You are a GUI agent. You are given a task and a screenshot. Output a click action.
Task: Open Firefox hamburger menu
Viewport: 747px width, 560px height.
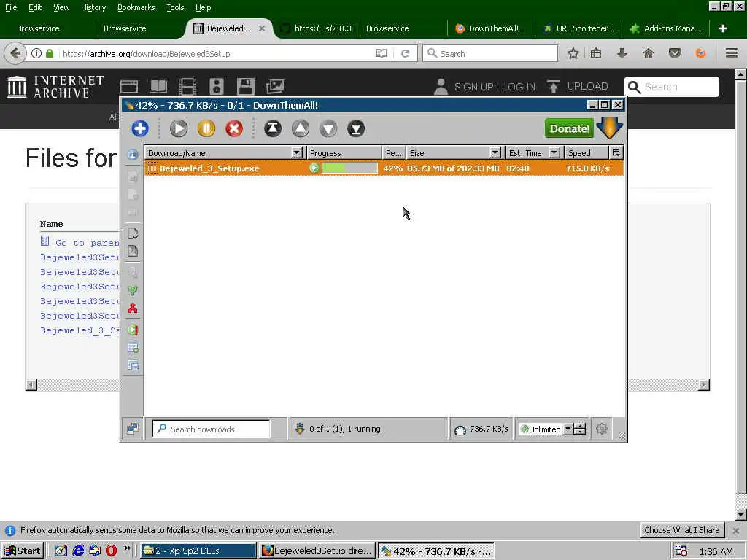(732, 53)
